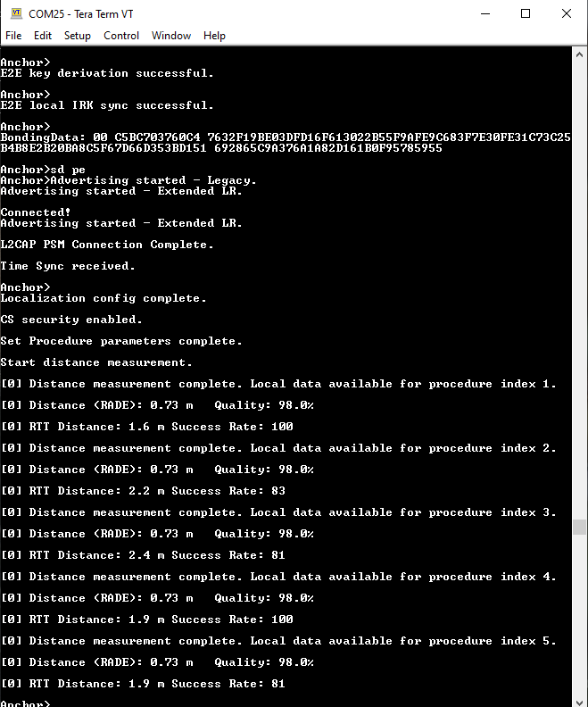588x707 pixels.
Task: Open the Setup menu
Action: click(x=78, y=36)
